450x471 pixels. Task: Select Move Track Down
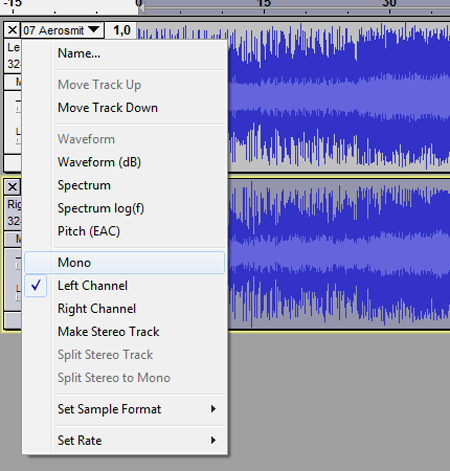(125, 108)
